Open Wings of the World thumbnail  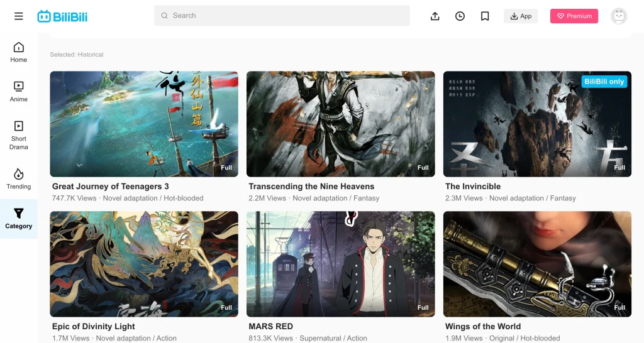pyautogui.click(x=537, y=264)
